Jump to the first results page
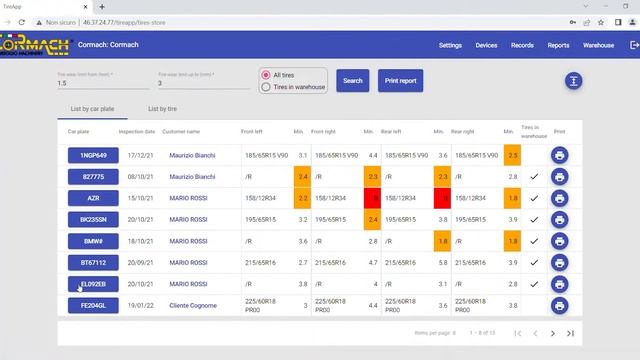This screenshot has width=640, height=360. [x=518, y=333]
